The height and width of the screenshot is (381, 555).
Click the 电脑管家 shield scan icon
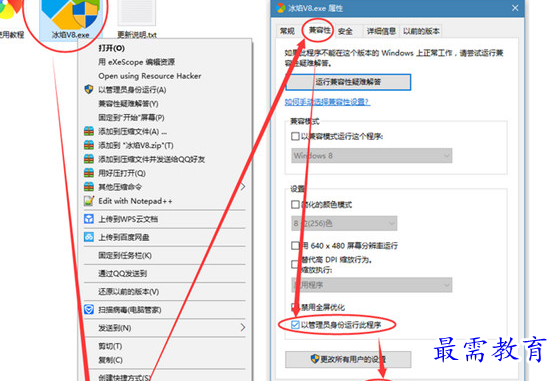(x=89, y=310)
